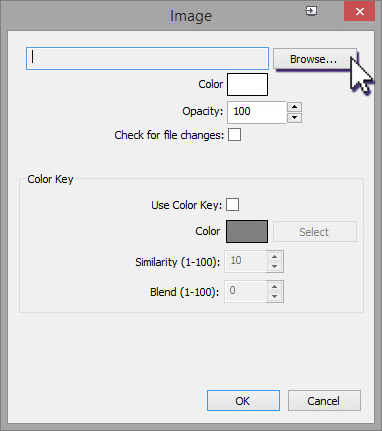This screenshot has height=431, width=382.
Task: Click the Browse... button
Action: pyautogui.click(x=315, y=59)
